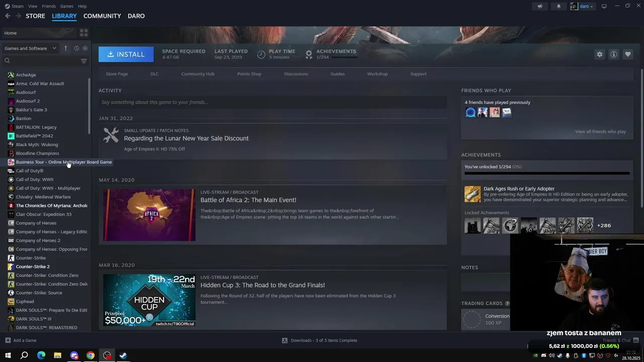Screen dimensions: 644x362
Task: Expand the +286 locked achievements
Action: click(x=604, y=225)
